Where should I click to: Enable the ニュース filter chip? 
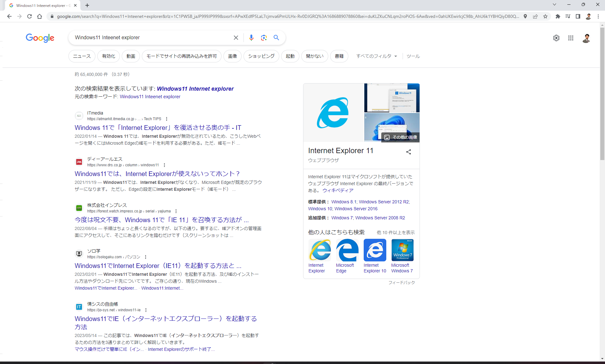pyautogui.click(x=82, y=56)
